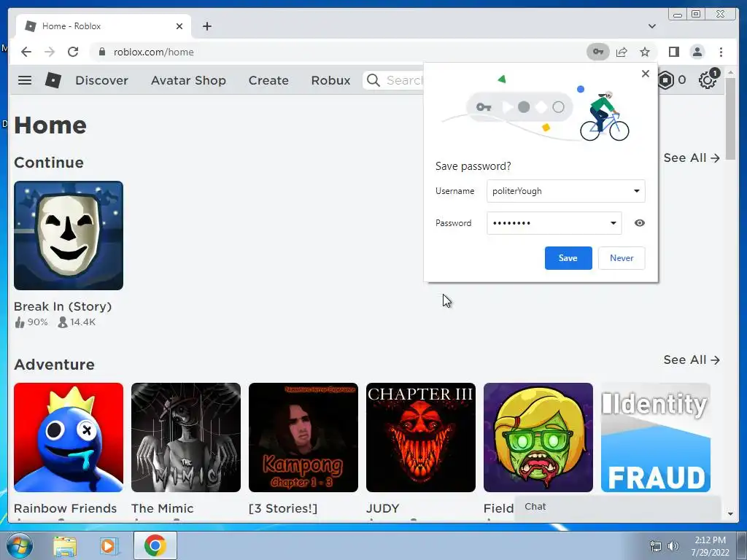The height and width of the screenshot is (560, 747).
Task: Open the Rainbow Friends thumbnail
Action: (69, 437)
